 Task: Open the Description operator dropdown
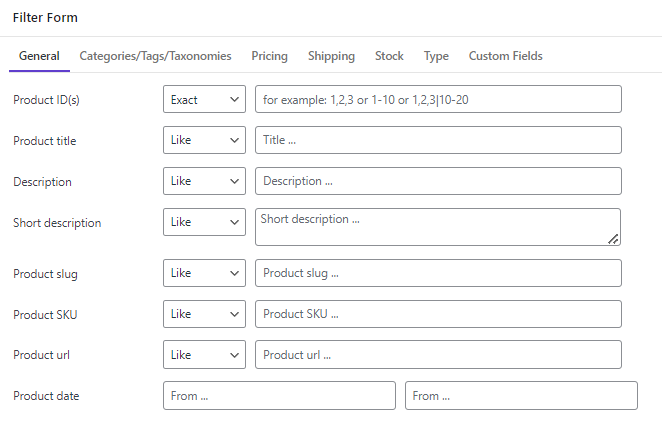(204, 181)
